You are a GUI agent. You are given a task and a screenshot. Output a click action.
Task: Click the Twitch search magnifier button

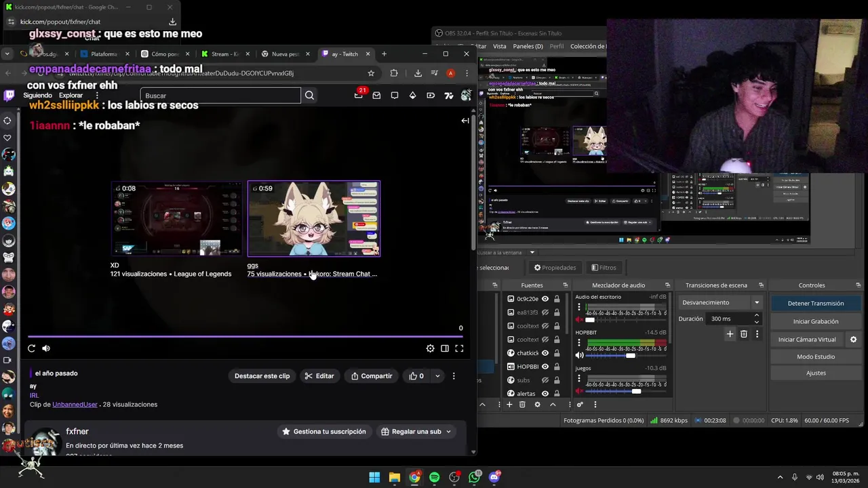coord(309,96)
